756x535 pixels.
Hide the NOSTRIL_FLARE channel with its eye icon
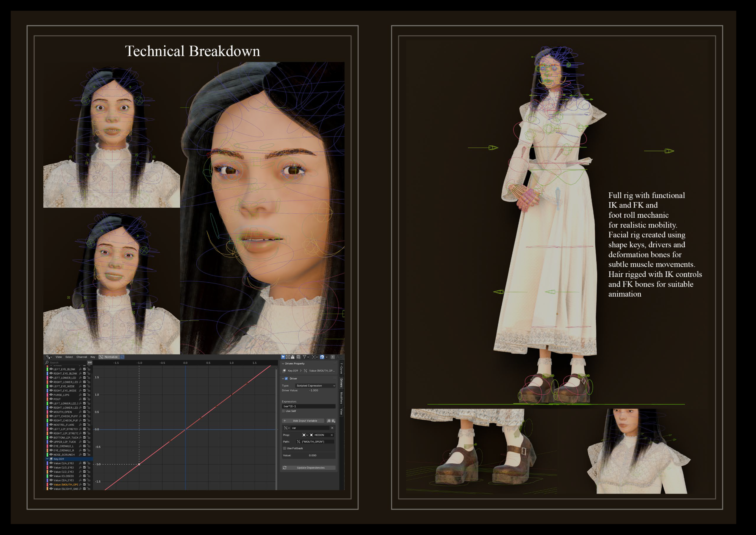click(x=51, y=425)
